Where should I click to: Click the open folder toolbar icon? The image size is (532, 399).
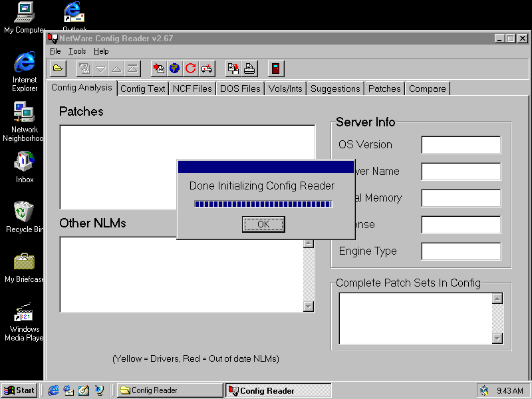point(58,68)
